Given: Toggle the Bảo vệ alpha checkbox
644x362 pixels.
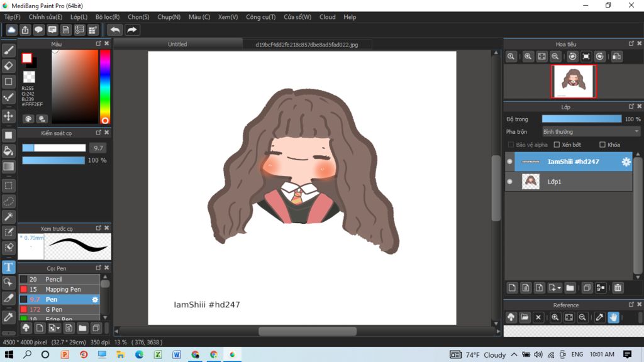Looking at the screenshot, I should coord(511,145).
